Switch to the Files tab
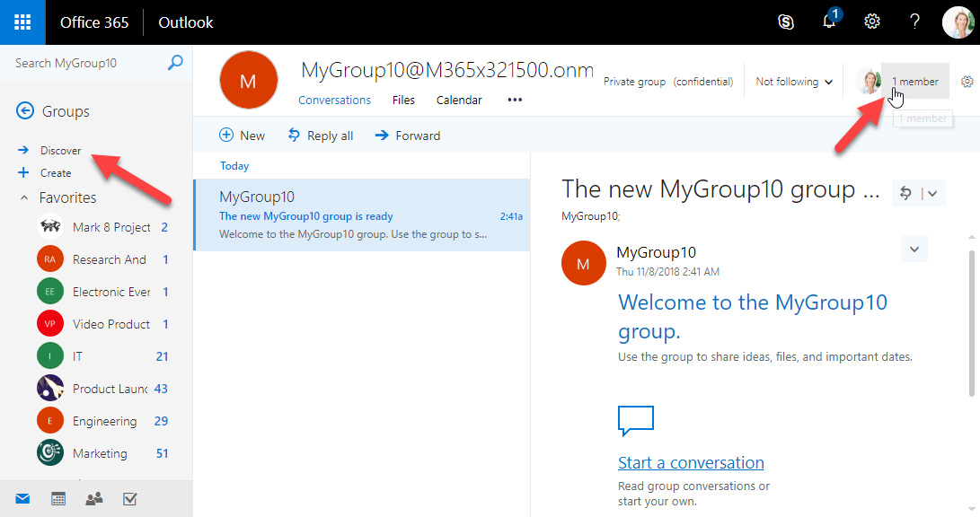The image size is (980, 517). (x=403, y=100)
